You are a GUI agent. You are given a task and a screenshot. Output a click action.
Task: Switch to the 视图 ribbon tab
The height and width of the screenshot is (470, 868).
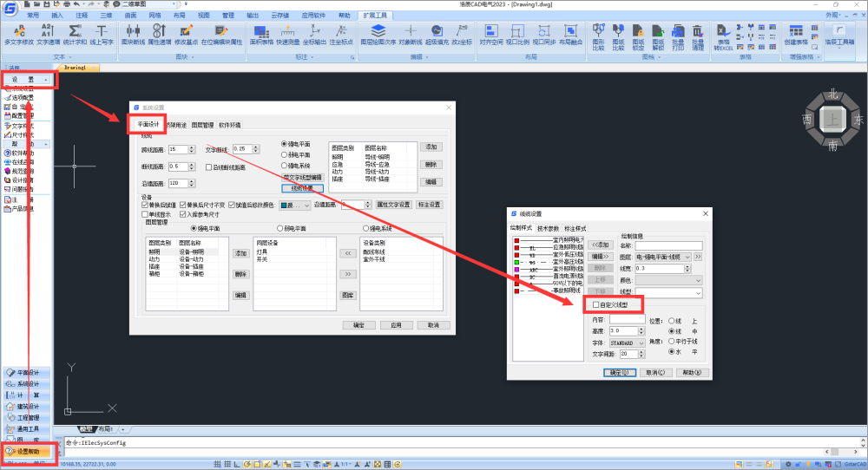pyautogui.click(x=204, y=16)
